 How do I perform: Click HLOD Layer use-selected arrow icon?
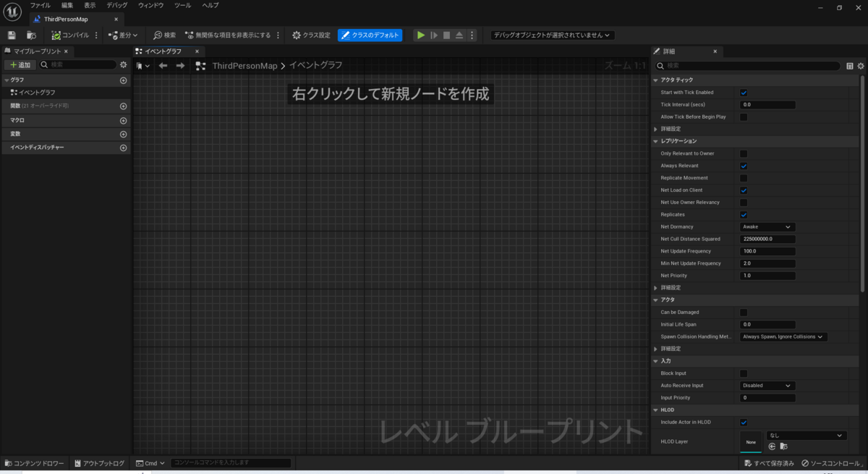coord(773,447)
